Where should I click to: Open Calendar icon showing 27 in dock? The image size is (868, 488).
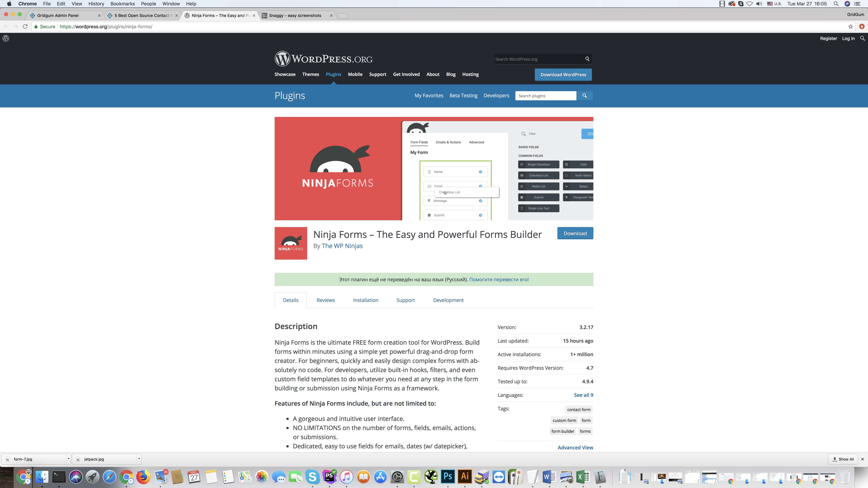click(x=194, y=477)
